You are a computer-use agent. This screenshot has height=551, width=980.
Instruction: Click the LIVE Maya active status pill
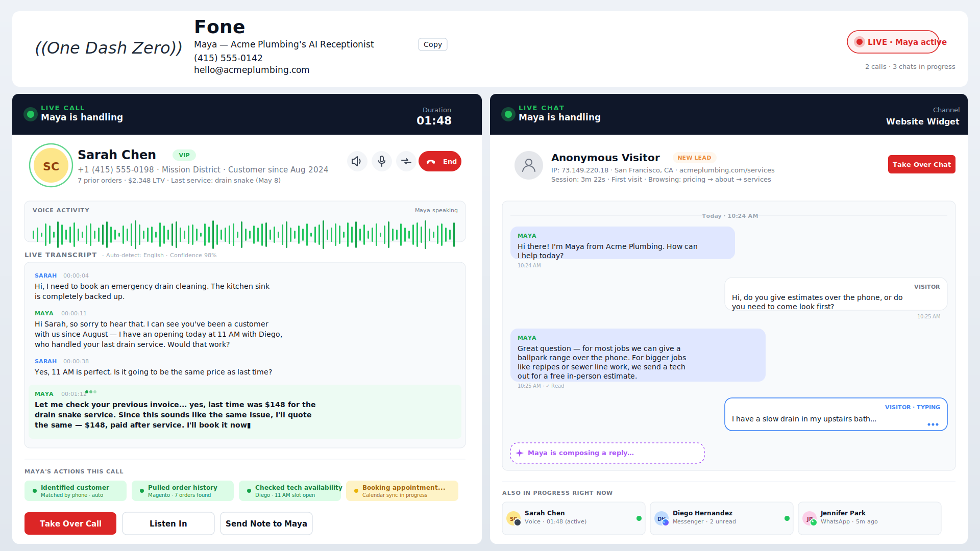click(893, 42)
